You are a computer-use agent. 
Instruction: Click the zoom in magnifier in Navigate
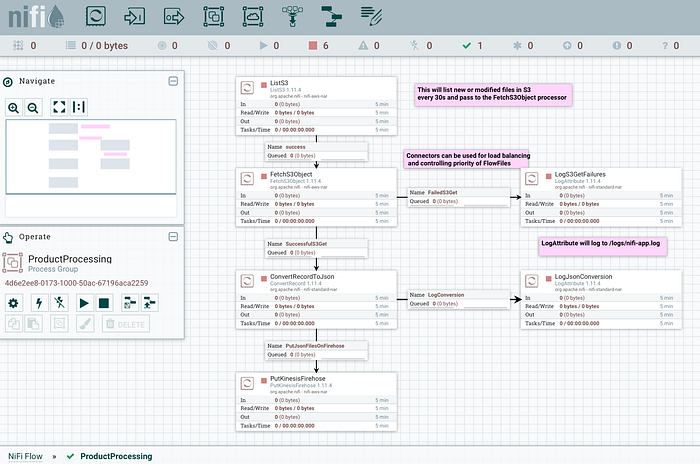pyautogui.click(x=13, y=108)
